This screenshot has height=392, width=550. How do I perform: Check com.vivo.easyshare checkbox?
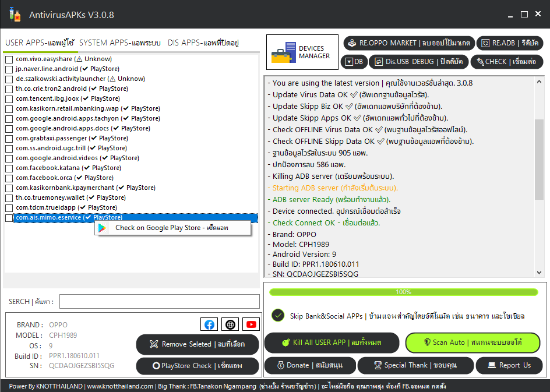coord(9,59)
